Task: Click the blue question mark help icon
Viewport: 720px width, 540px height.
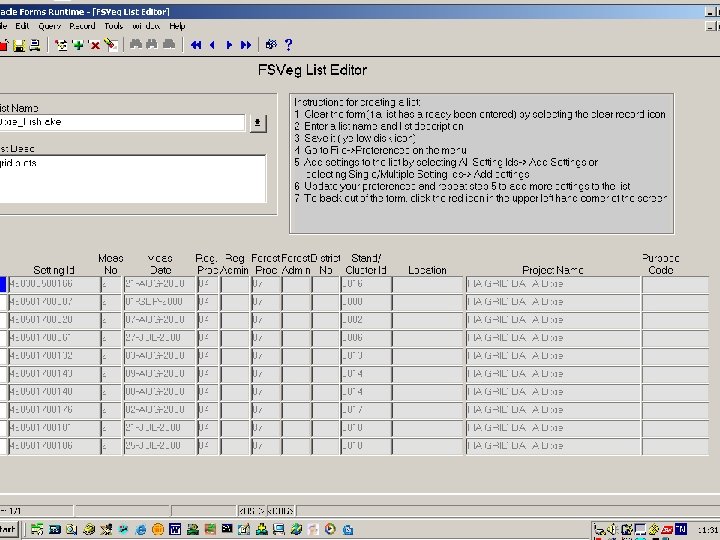Action: coord(288,45)
